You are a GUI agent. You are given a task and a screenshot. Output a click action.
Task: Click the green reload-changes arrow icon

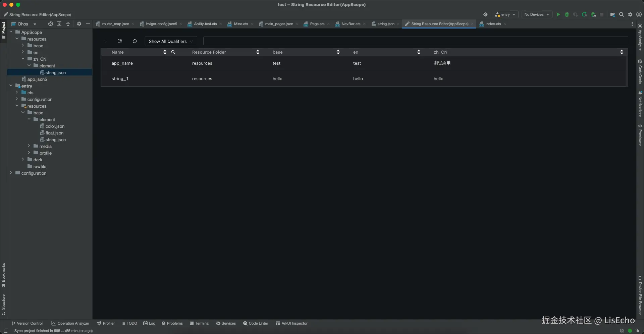click(x=584, y=14)
